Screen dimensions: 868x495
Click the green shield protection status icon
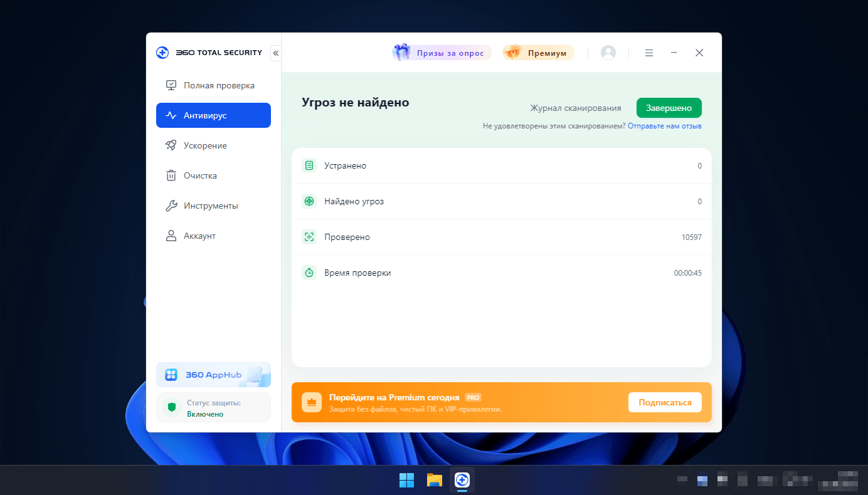coord(171,407)
